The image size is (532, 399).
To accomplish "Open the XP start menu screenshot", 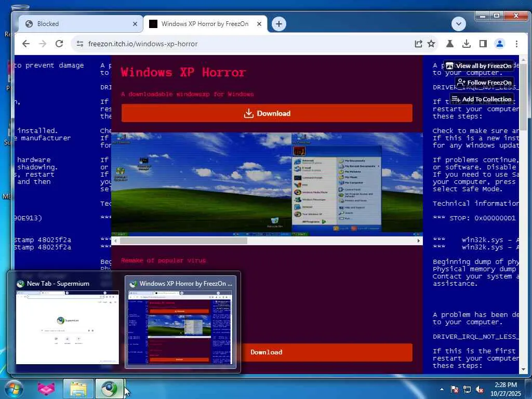I will 357,184.
